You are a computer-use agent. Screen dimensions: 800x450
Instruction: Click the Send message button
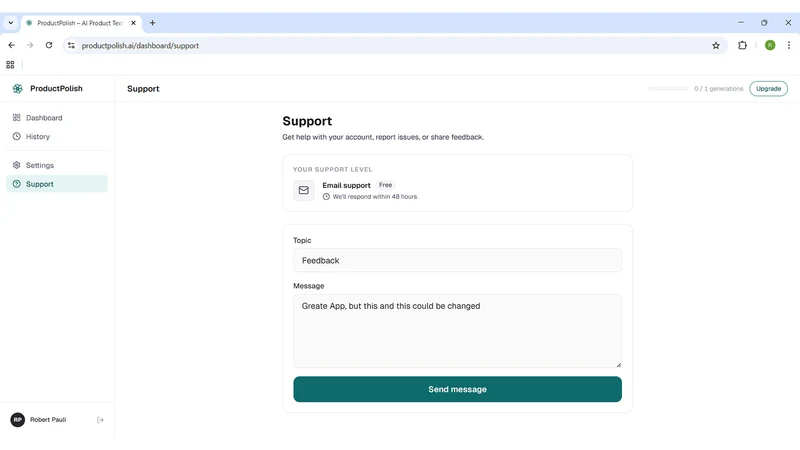[x=457, y=389]
